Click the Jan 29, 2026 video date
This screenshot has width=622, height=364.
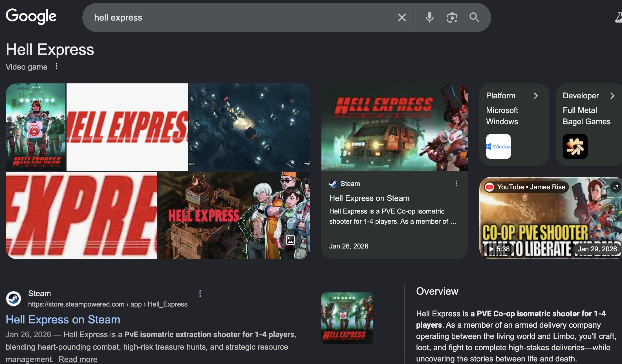click(597, 249)
